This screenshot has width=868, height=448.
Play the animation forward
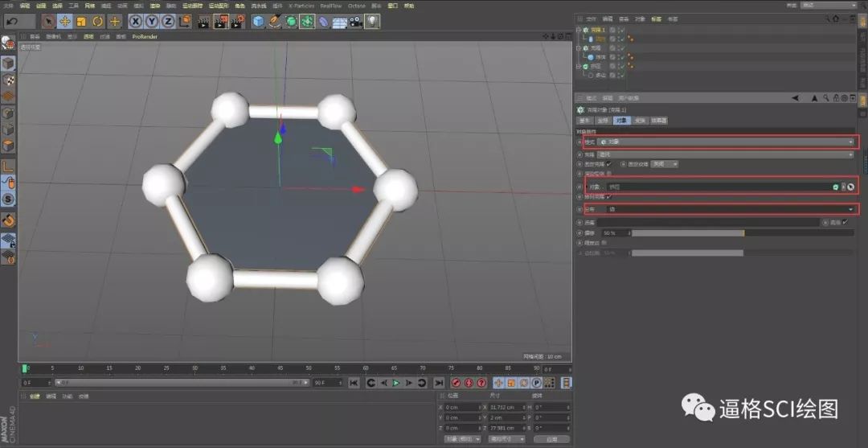[396, 383]
